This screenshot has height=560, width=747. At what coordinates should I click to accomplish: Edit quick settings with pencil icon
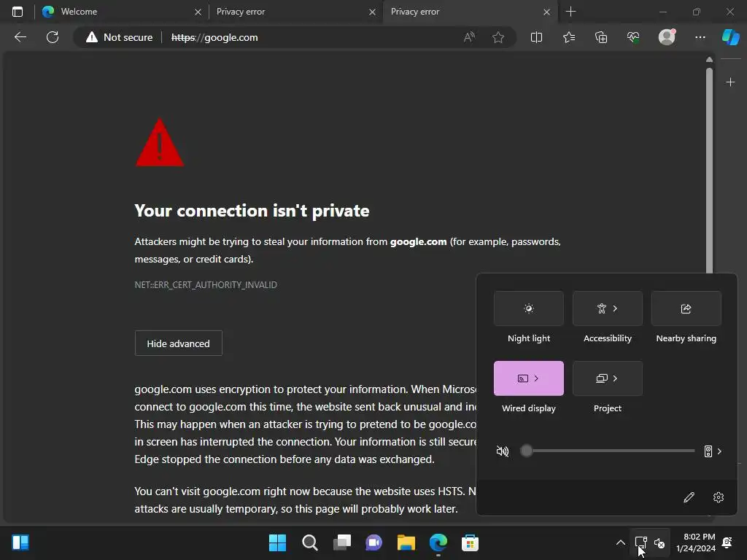click(x=689, y=497)
